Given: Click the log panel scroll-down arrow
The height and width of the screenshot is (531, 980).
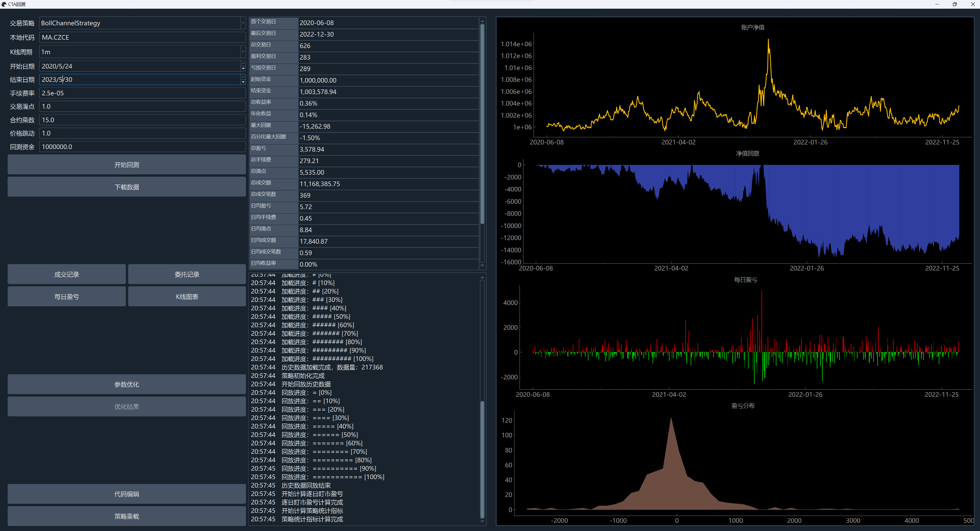Looking at the screenshot, I should coord(482,522).
